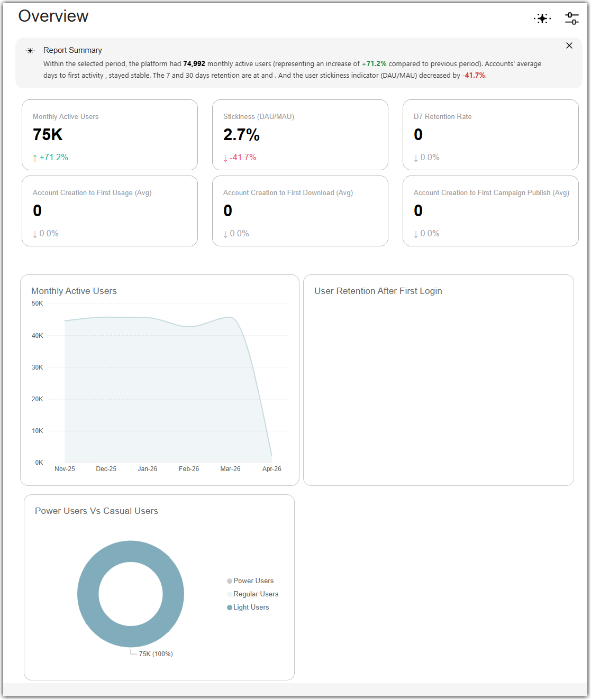
Task: Click the Report Summary sparkle icon
Action: pos(30,51)
